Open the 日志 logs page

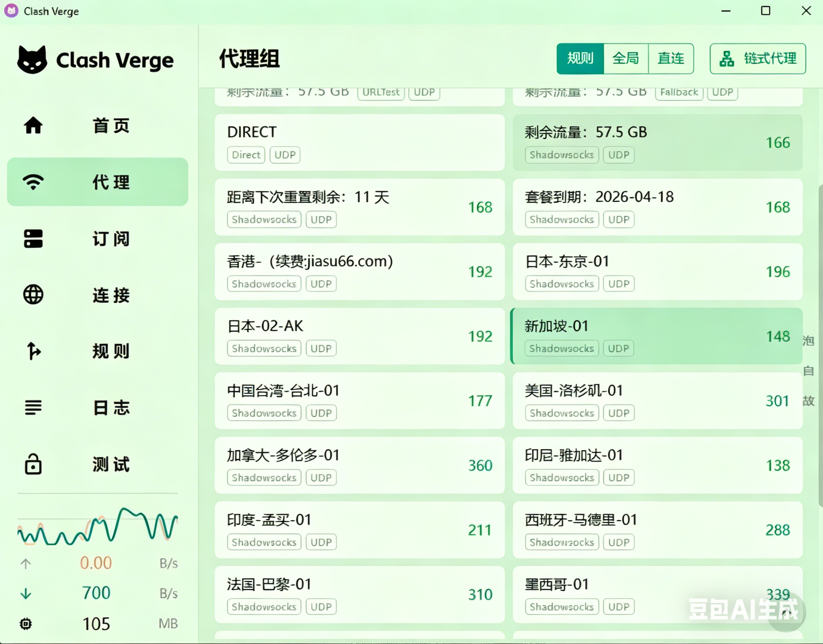[98, 408]
